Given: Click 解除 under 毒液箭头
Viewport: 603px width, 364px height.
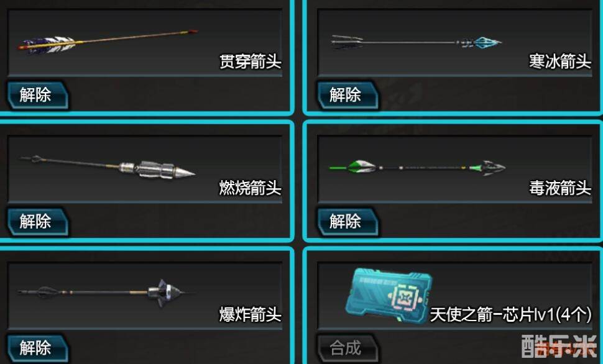Looking at the screenshot, I should click(x=348, y=221).
